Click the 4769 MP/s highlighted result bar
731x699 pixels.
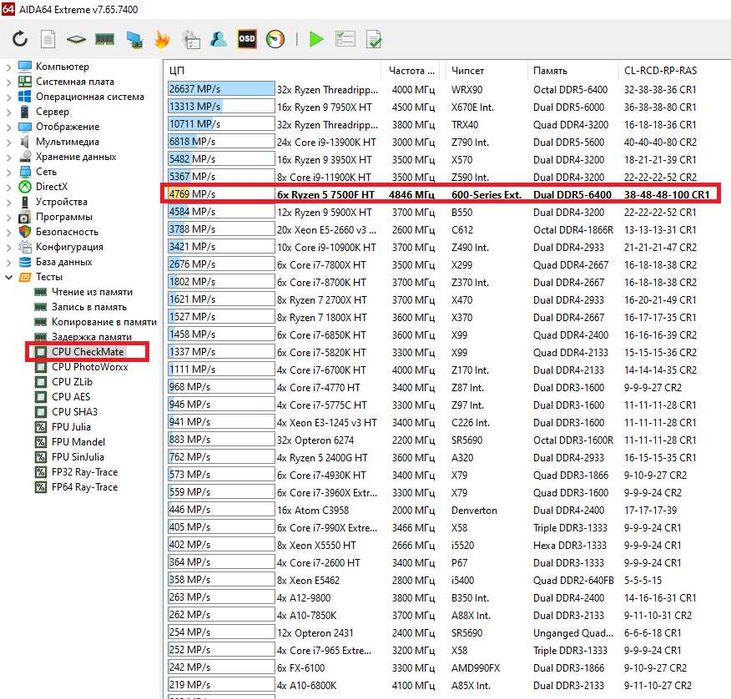click(x=221, y=194)
